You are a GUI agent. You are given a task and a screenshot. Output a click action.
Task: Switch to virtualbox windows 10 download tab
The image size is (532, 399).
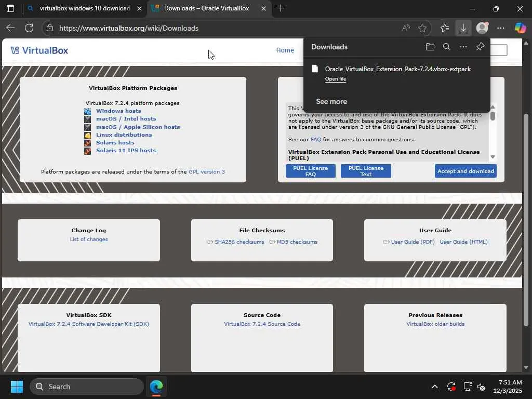pyautogui.click(x=85, y=8)
